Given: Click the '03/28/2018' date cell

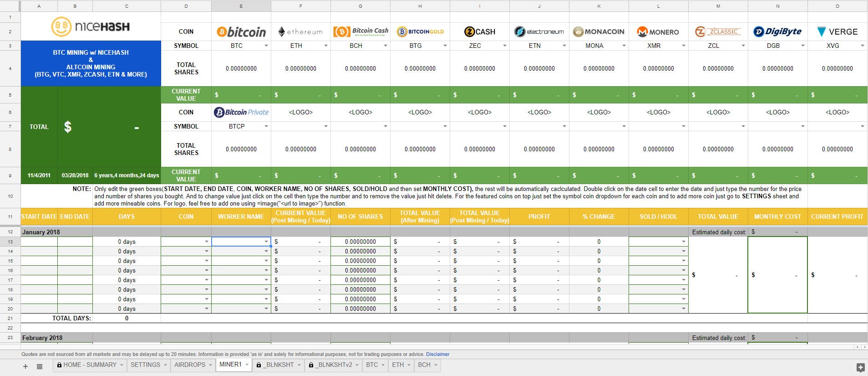Looking at the screenshot, I should [75, 175].
